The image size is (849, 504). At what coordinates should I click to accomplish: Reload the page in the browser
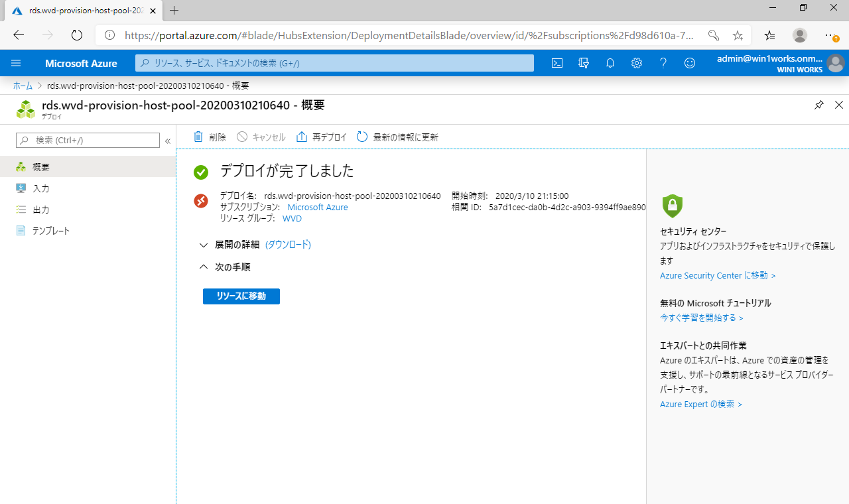click(76, 35)
